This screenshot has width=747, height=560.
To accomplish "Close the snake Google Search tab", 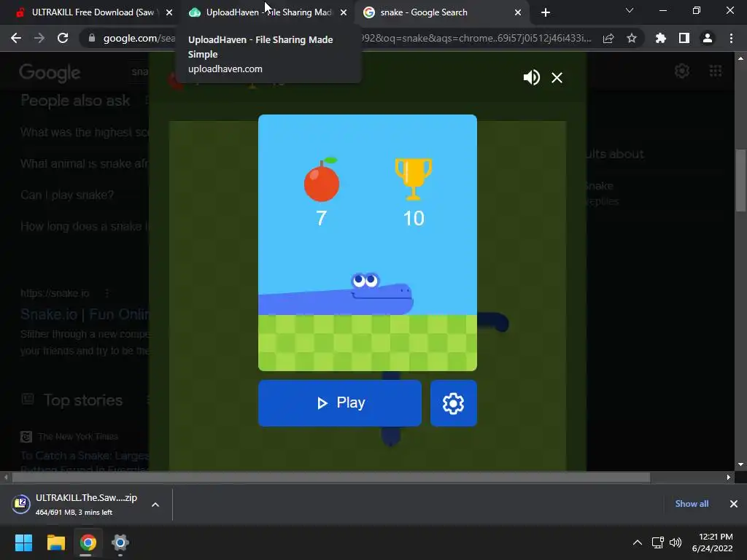I will coord(518,12).
